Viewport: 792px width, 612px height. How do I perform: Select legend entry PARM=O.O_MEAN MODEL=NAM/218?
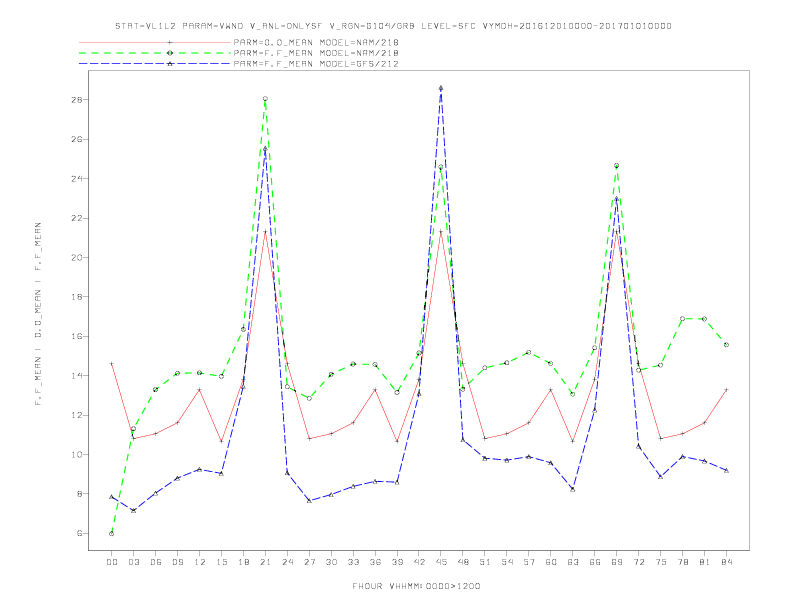click(x=316, y=42)
